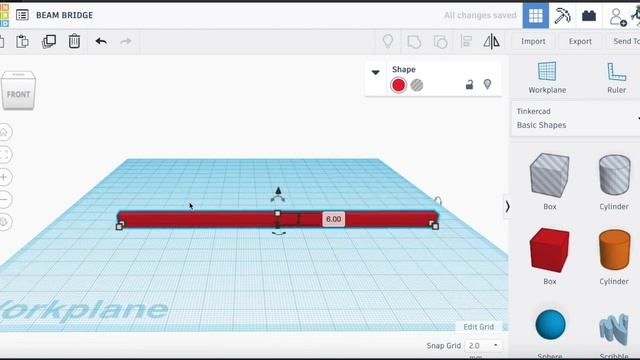Image resolution: width=640 pixels, height=360 pixels.
Task: Click the top center white resize handle
Action: click(x=278, y=213)
